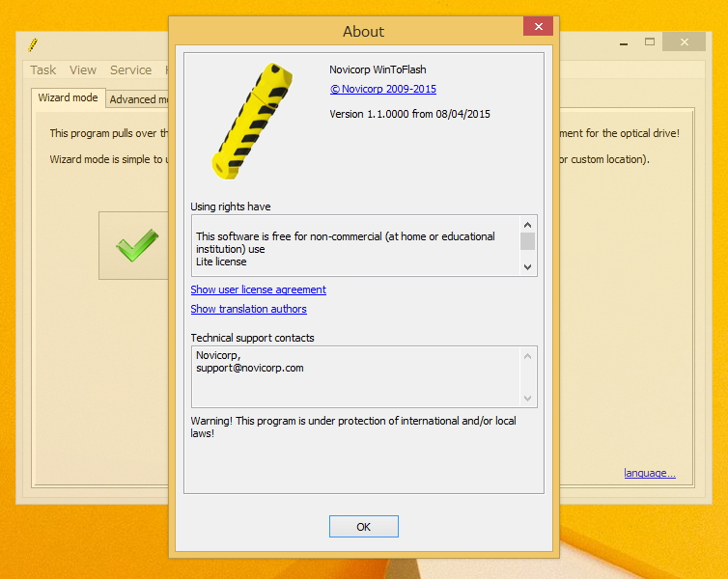
Task: Click up arrow of the support contacts scrollbar
Action: (x=527, y=356)
